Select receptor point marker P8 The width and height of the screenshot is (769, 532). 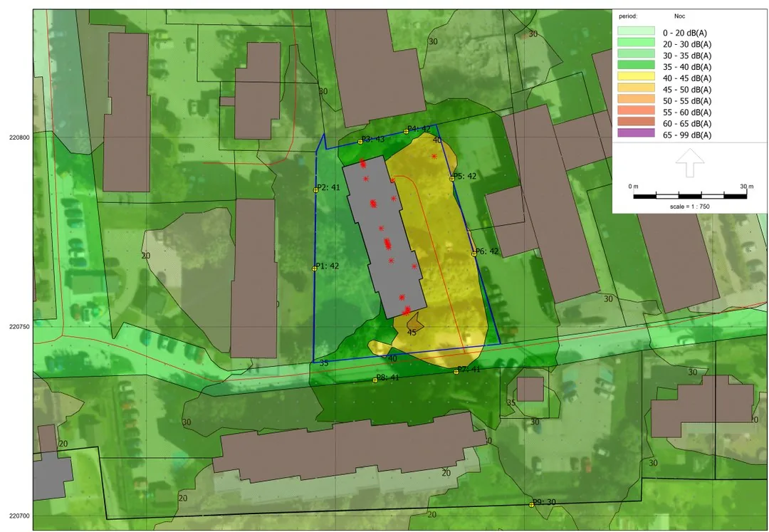click(x=375, y=380)
